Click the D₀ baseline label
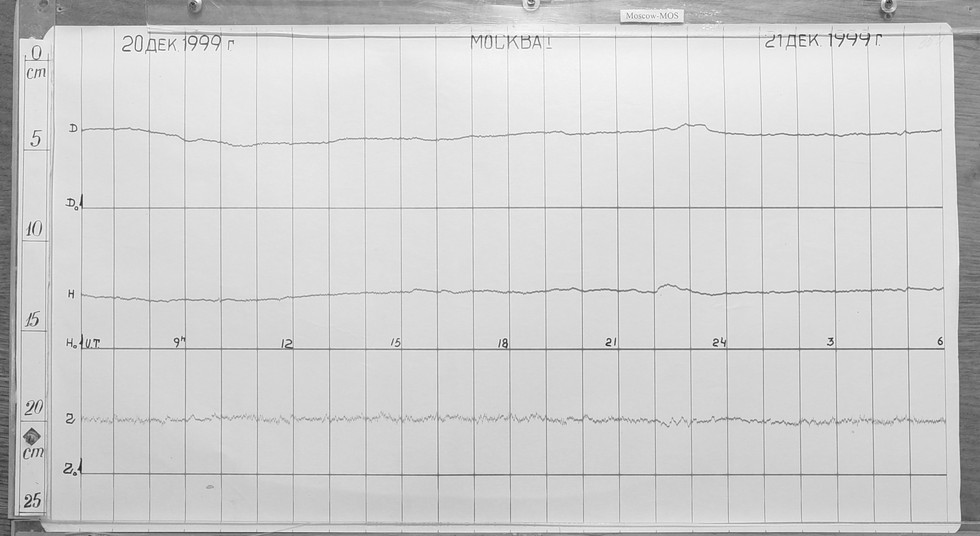Screen dimensions: 980x536 (x=72, y=204)
